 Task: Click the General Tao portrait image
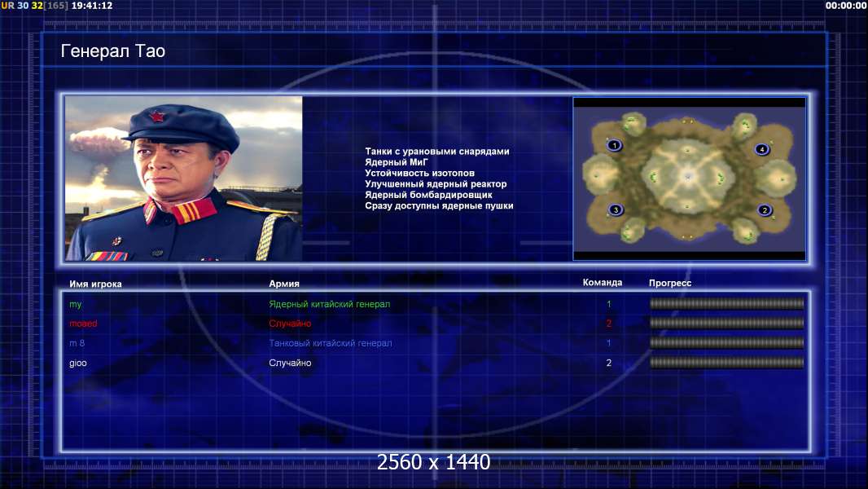(184, 178)
